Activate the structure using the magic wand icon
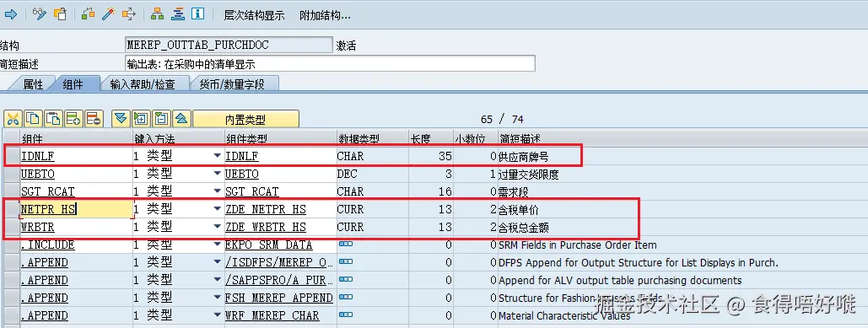The image size is (868, 328). (108, 13)
